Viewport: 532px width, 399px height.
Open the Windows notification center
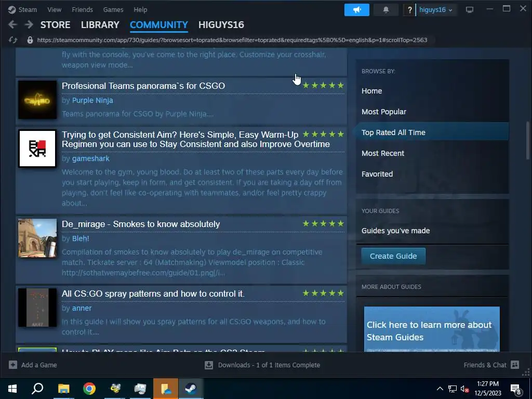point(516,389)
